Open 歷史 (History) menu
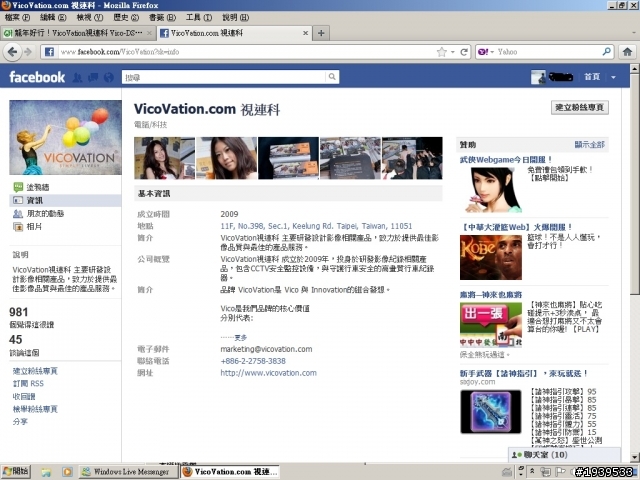Screen dimensions: 640x480 (x=126, y=18)
